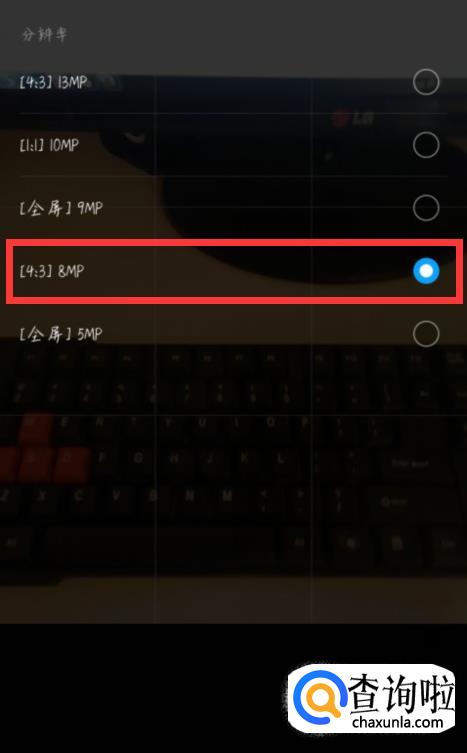Click the [4:3] 8MP option text

pos(51,271)
